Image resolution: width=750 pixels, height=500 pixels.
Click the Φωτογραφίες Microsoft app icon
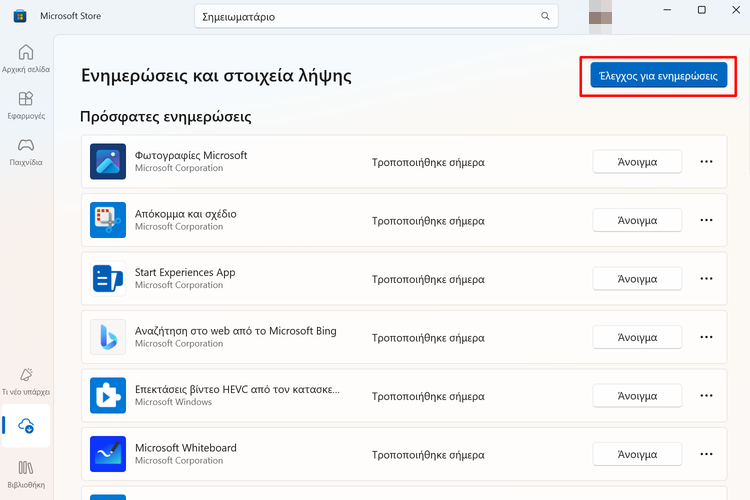click(108, 162)
